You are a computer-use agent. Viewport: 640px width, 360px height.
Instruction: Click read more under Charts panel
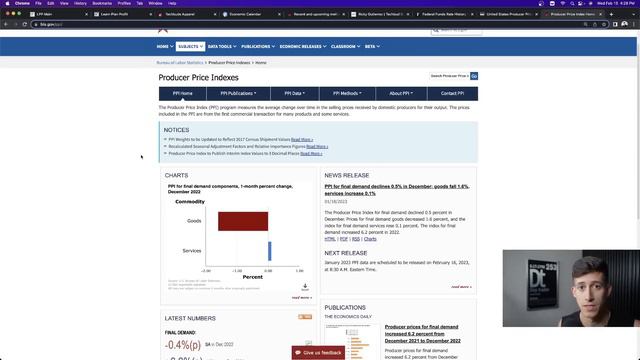[302, 298]
